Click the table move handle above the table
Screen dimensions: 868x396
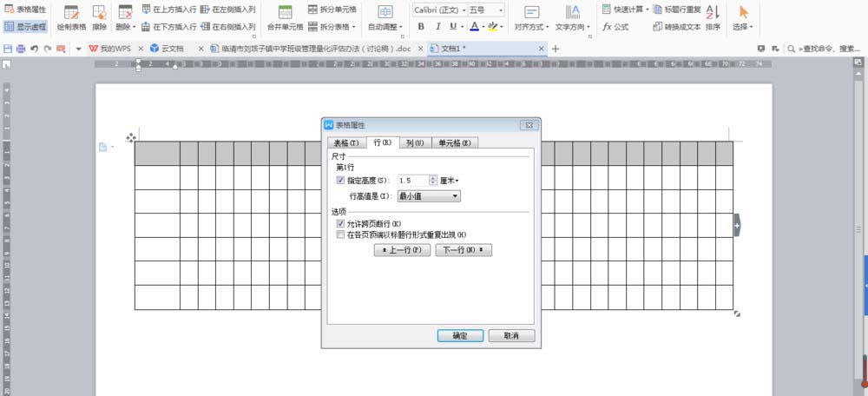pyautogui.click(x=130, y=137)
